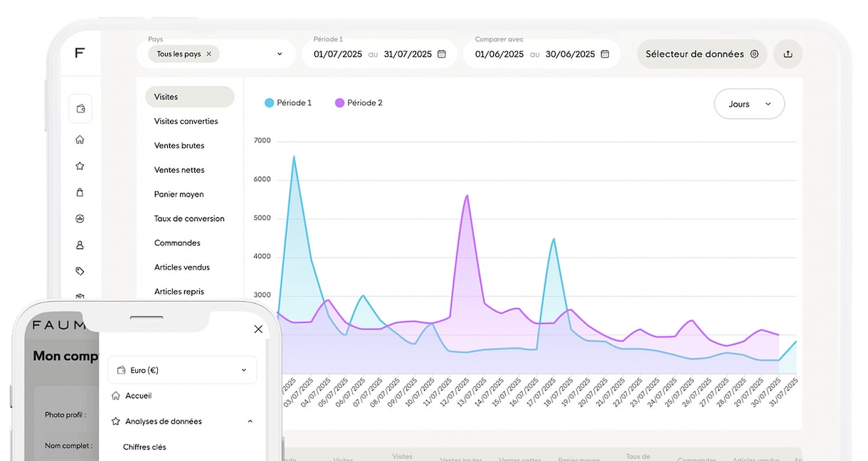Click the wallet icon next to Euro (€)
The image size is (868, 461).
122,370
